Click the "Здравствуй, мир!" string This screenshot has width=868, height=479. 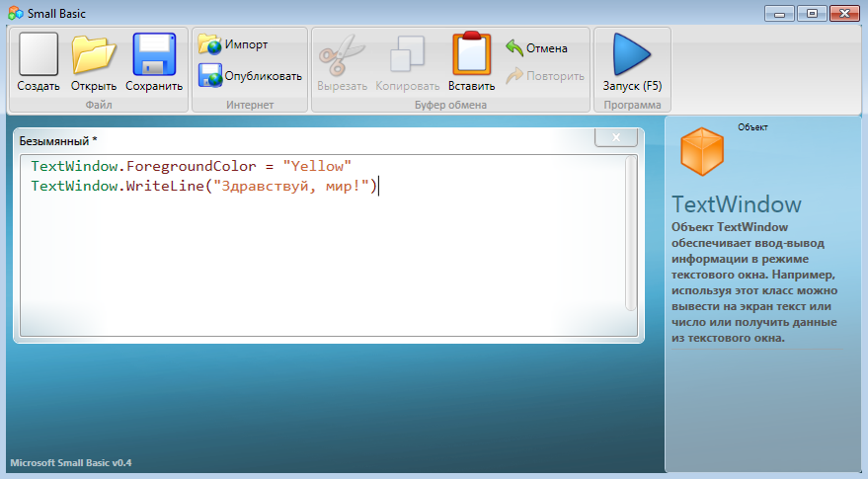(x=290, y=186)
